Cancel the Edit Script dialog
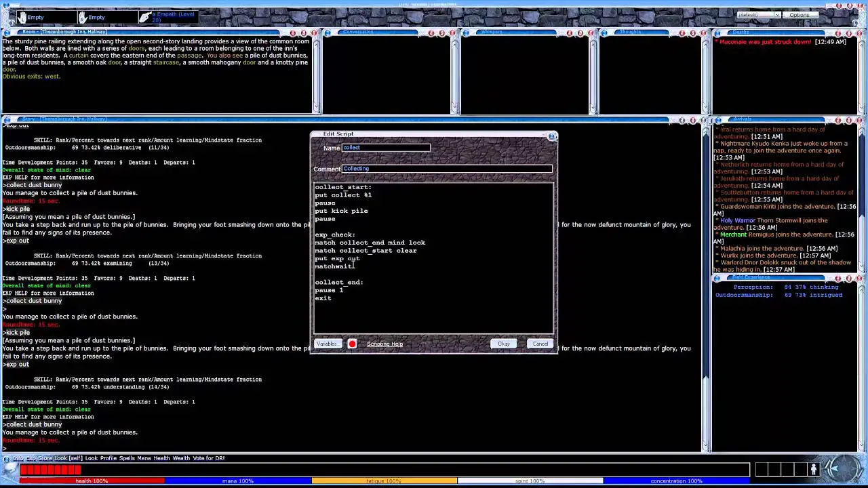 coord(540,344)
